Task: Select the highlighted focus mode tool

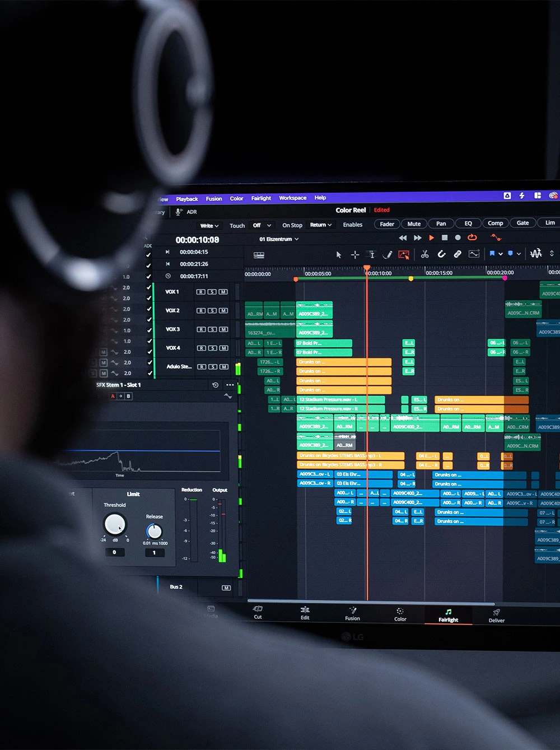Action: (x=404, y=254)
